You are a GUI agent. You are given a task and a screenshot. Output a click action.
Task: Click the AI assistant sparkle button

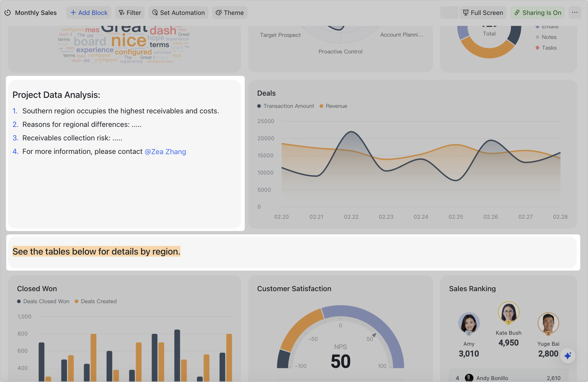click(567, 355)
